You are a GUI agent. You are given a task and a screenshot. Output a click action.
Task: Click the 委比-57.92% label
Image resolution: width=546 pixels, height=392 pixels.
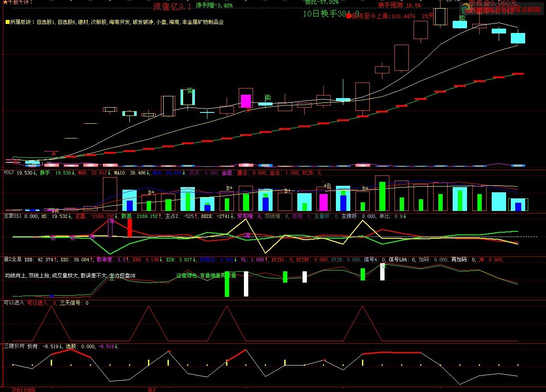[321, 2]
